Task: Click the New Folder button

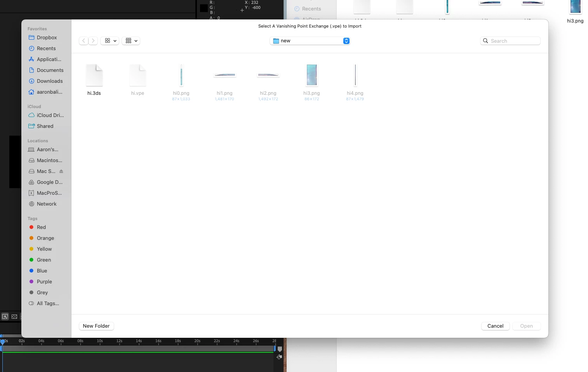Action: pos(96,326)
